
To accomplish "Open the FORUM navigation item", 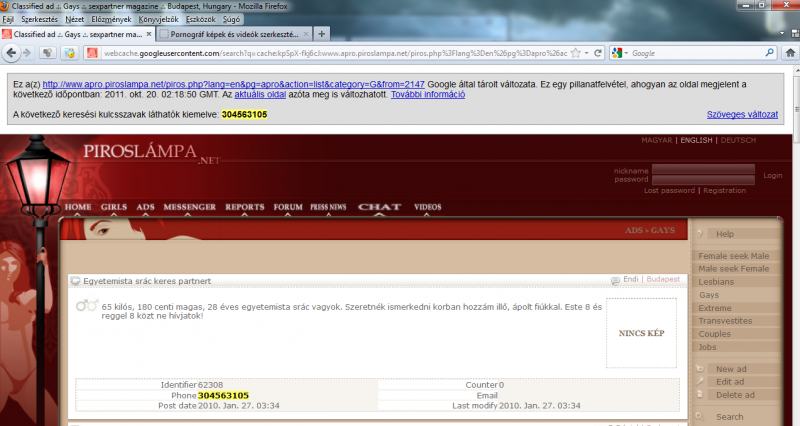I will 288,207.
